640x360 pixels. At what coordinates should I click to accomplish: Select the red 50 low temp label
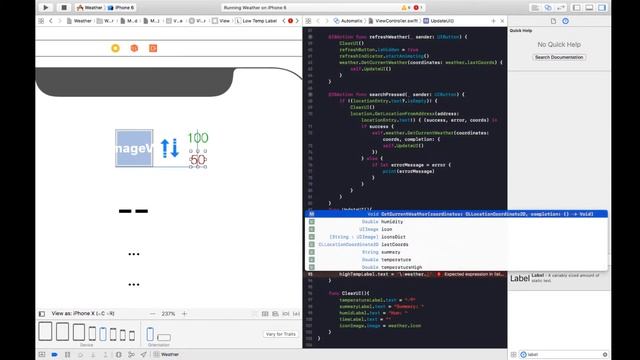(x=198, y=160)
